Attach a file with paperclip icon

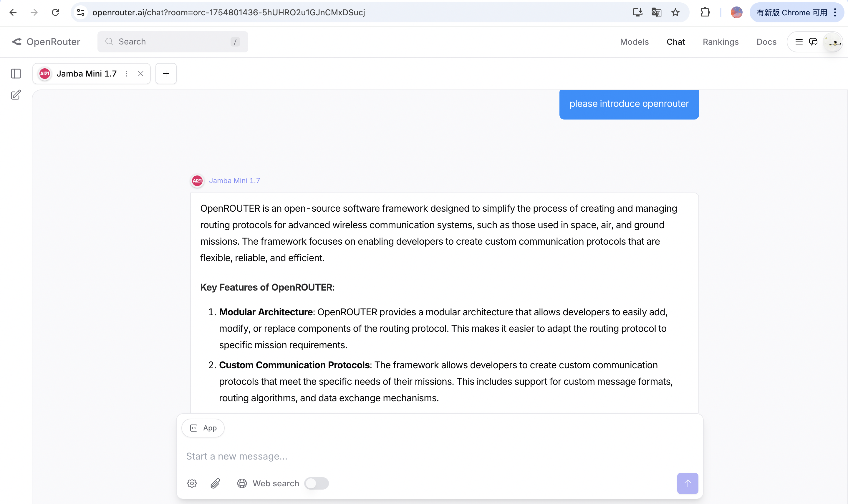point(215,483)
